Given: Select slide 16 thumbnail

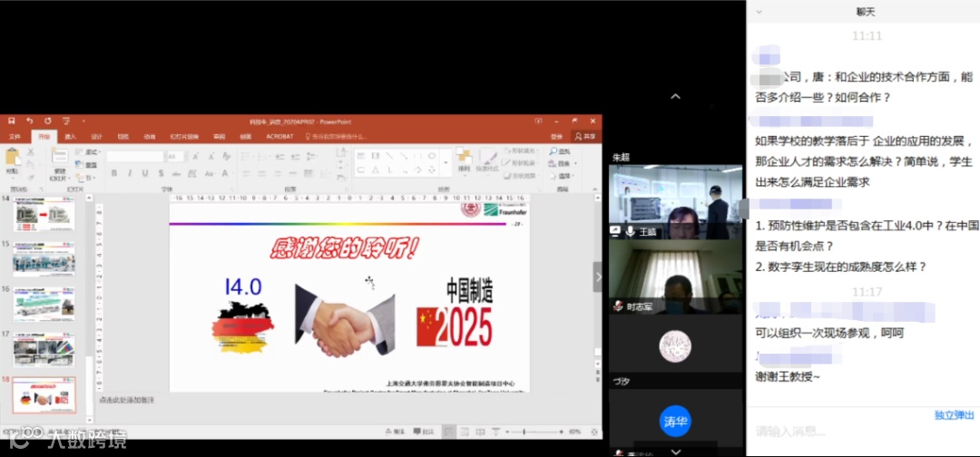Looking at the screenshot, I should [x=44, y=304].
